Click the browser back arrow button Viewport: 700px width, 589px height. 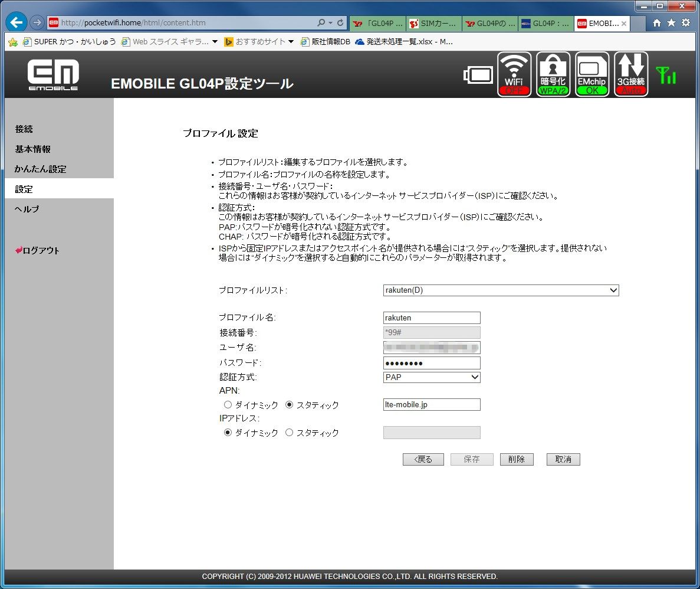(x=17, y=22)
